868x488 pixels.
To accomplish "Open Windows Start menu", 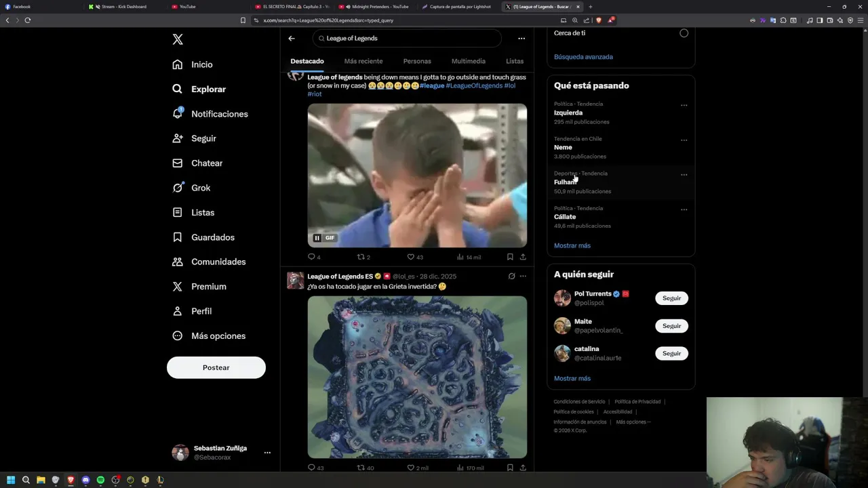I will coord(11,480).
